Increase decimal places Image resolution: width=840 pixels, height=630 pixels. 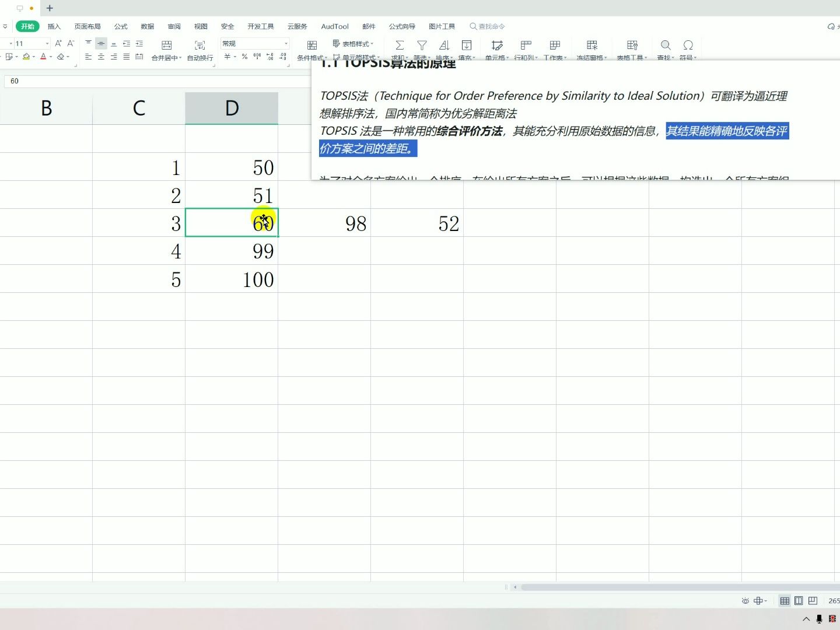click(x=270, y=57)
